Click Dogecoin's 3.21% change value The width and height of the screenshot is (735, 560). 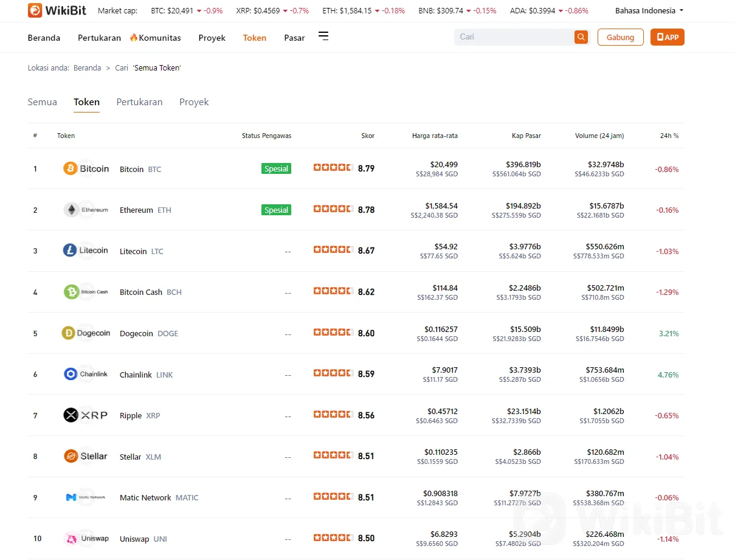pos(669,333)
